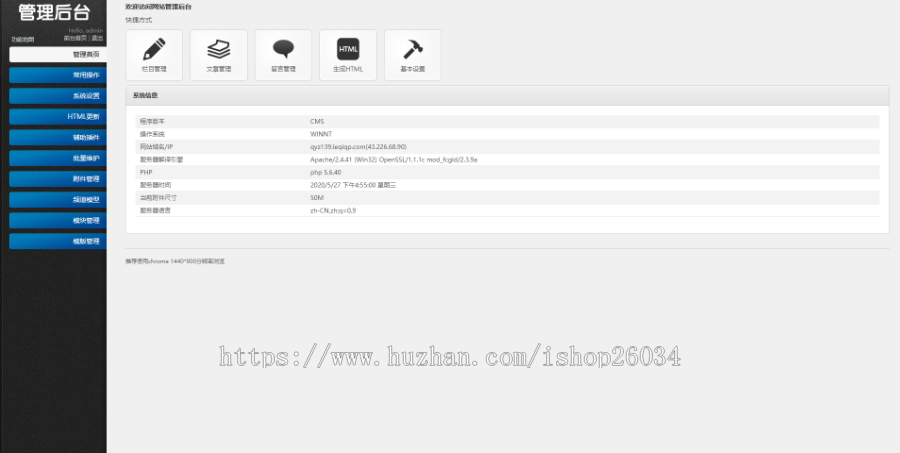Select the operating system value WINNT
This screenshot has width=900, height=453.
pos(321,134)
